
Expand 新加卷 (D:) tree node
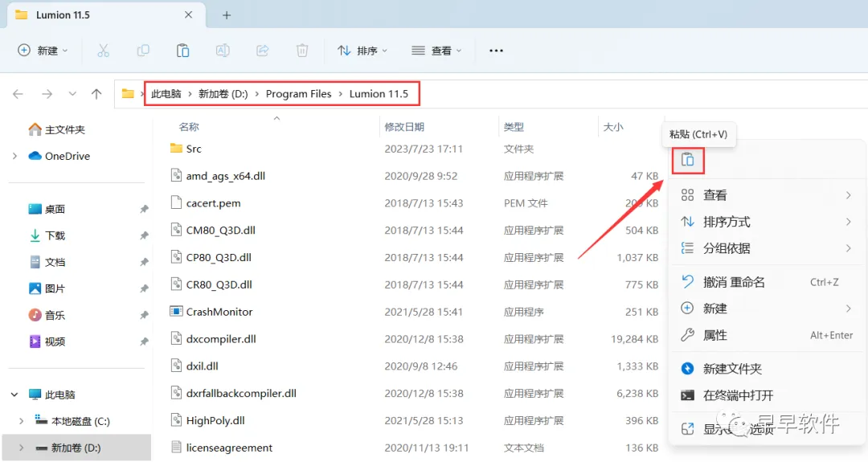[22, 448]
